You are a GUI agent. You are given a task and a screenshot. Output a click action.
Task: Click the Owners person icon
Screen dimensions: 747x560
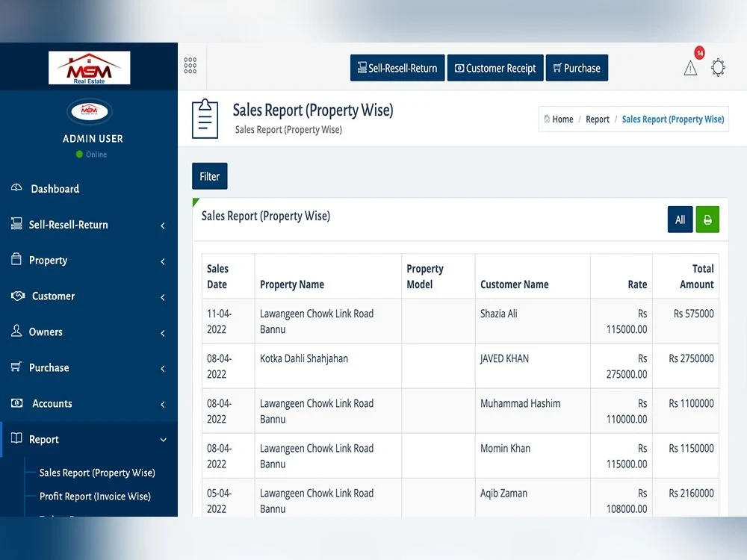point(16,331)
